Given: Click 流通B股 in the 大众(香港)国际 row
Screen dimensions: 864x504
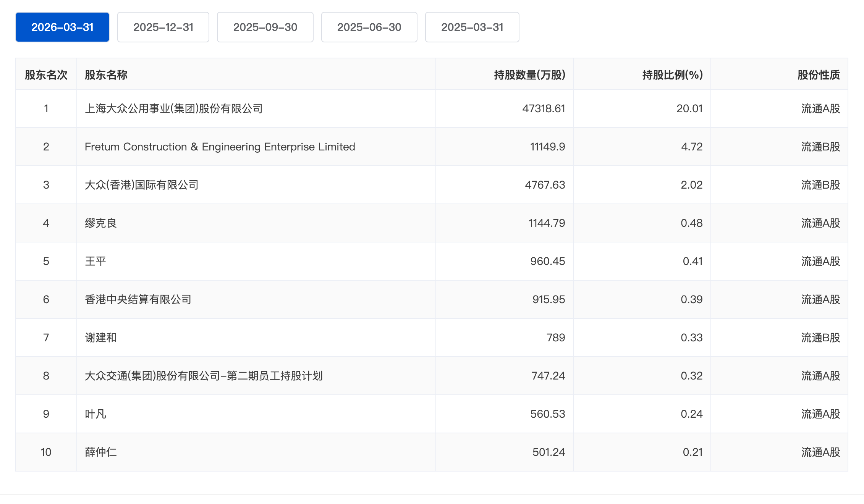Looking at the screenshot, I should click(820, 185).
